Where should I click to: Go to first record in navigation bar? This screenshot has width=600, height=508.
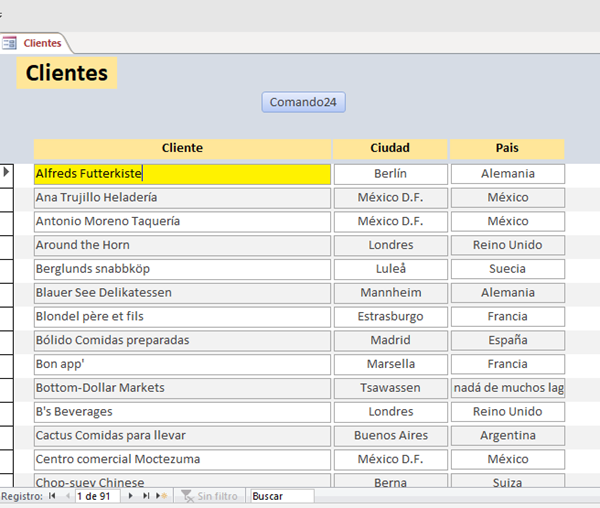point(54,496)
